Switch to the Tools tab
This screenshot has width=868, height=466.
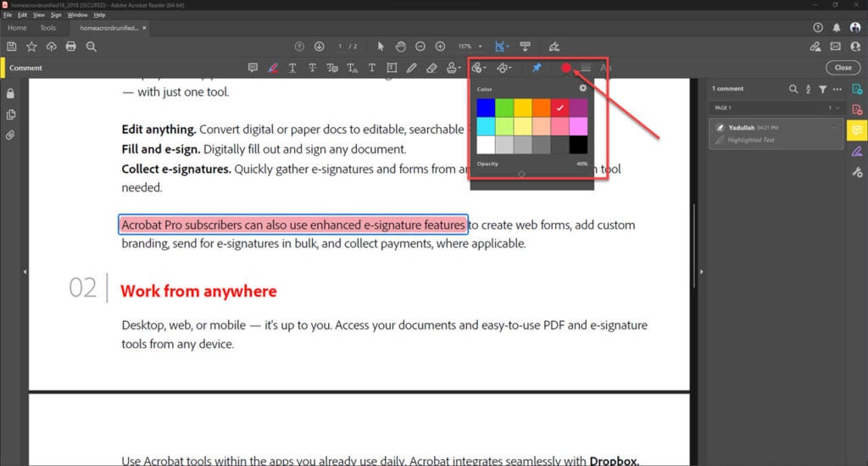pos(48,28)
